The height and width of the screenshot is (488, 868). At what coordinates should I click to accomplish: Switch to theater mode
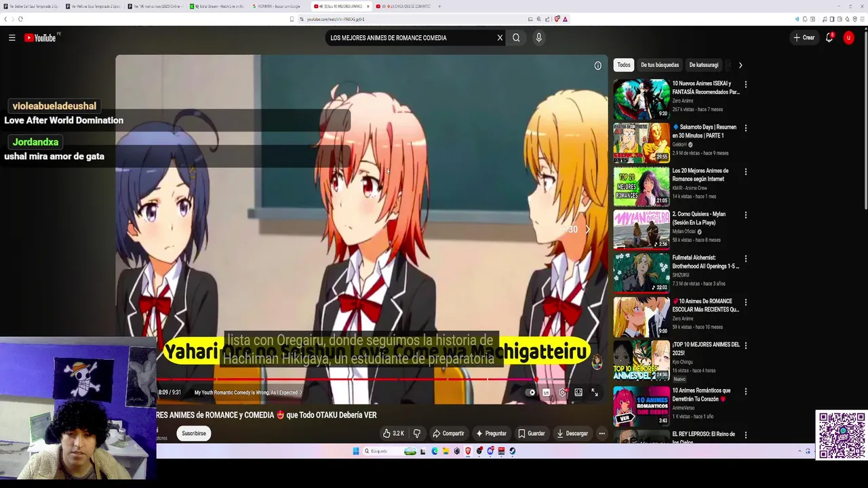(x=578, y=392)
